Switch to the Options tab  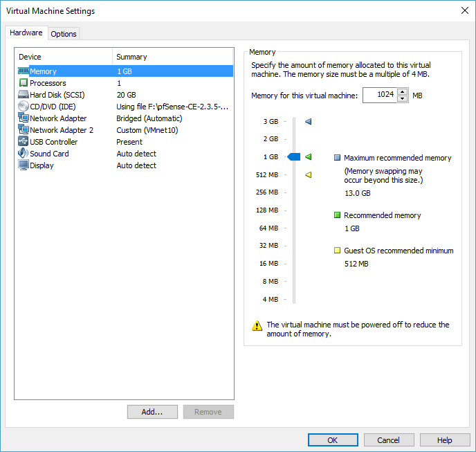coord(64,34)
